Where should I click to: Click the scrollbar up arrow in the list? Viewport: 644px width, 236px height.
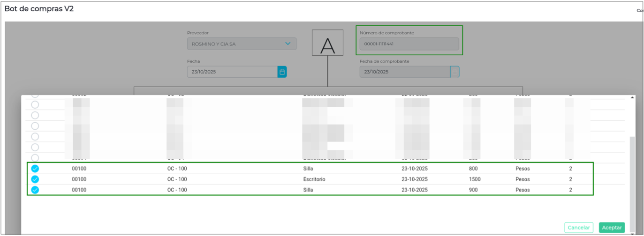pyautogui.click(x=632, y=98)
